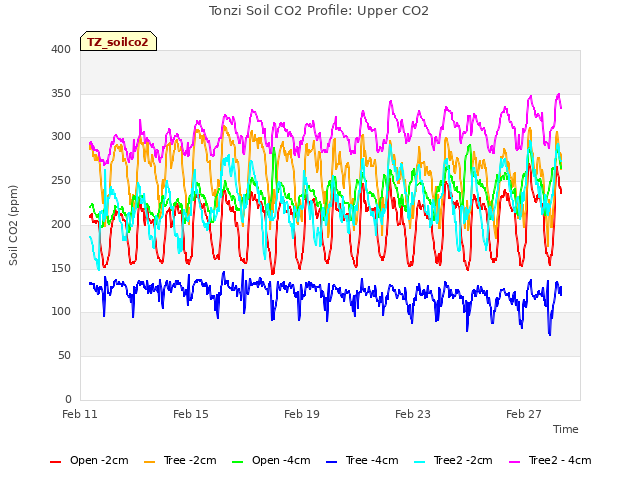This screenshot has width=640, height=480.
Task: Click the 'Feb 11' x-axis tick label
Action: [80, 414]
